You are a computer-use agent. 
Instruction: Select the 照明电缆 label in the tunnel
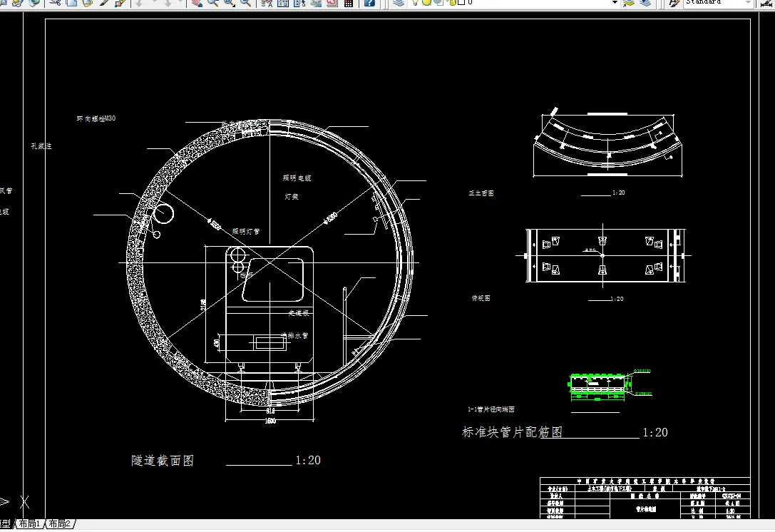tap(297, 178)
